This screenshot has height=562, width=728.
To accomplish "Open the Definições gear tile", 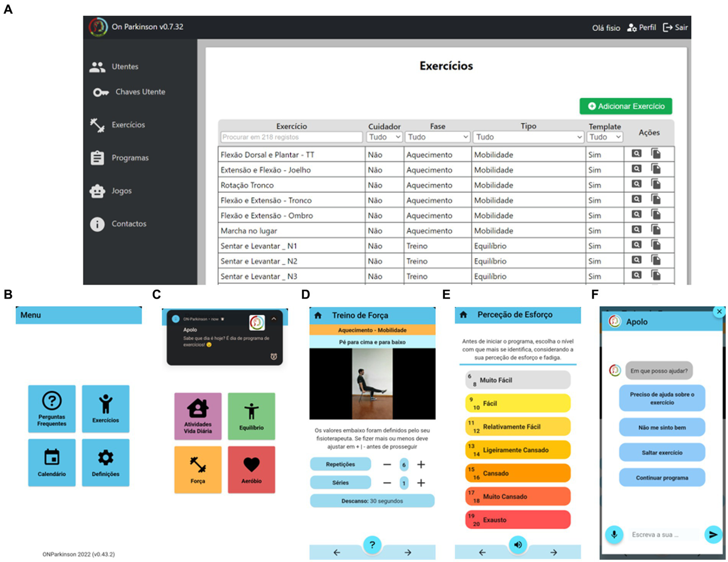I will 105,462.
